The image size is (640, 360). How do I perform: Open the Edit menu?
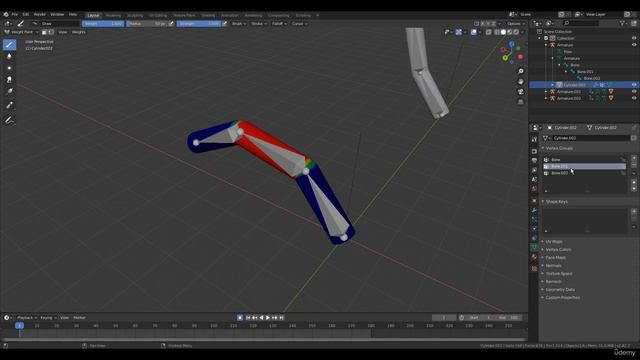(x=26, y=14)
